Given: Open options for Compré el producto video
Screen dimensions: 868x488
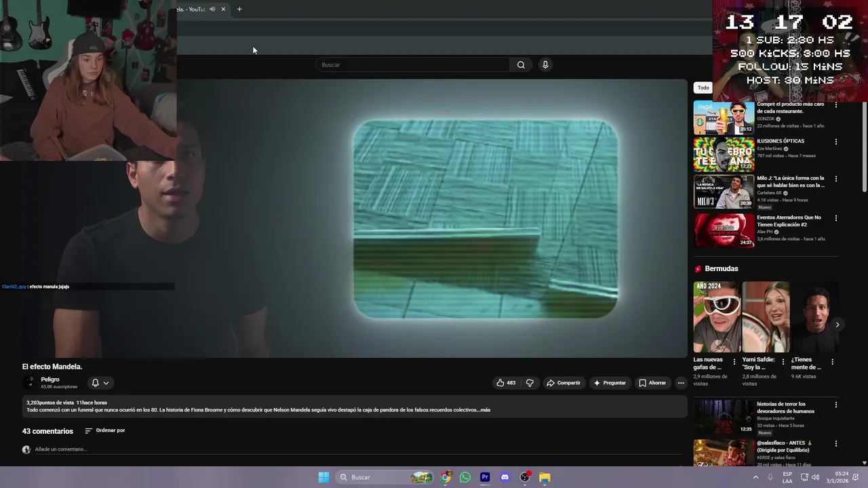Looking at the screenshot, I should click(x=836, y=105).
